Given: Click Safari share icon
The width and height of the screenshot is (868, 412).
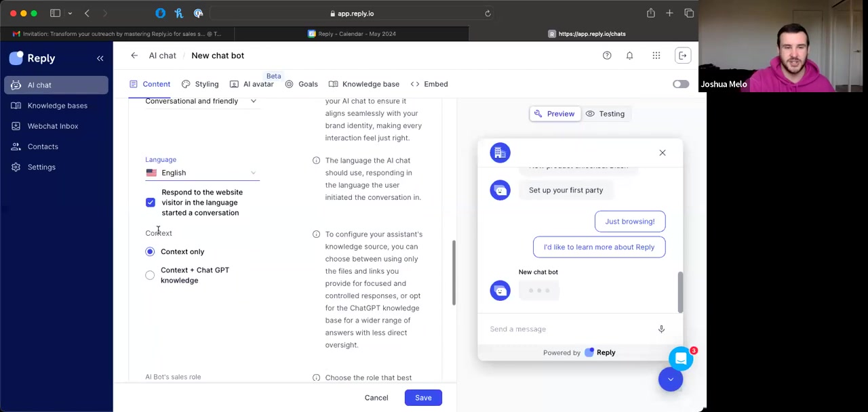Looking at the screenshot, I should [650, 14].
